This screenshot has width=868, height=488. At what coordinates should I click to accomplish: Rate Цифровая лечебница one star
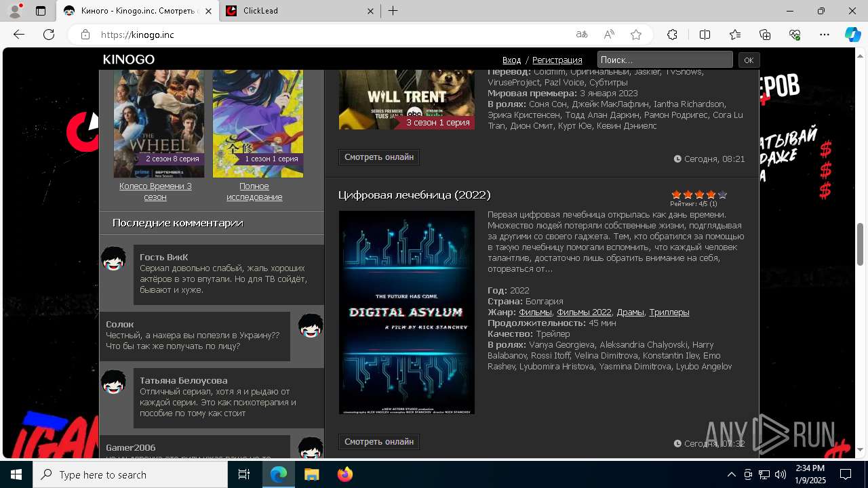676,195
